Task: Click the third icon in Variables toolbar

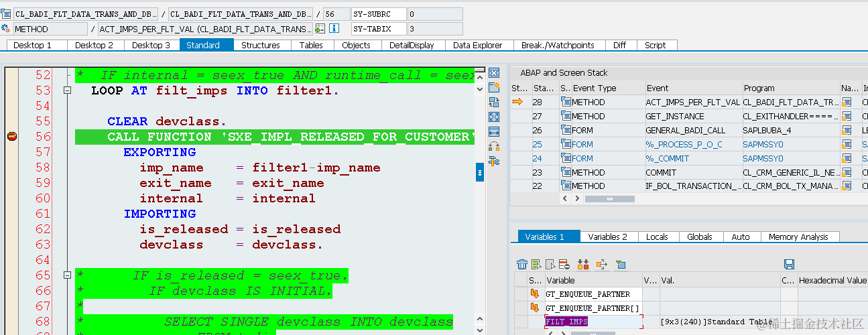Action: point(550,264)
